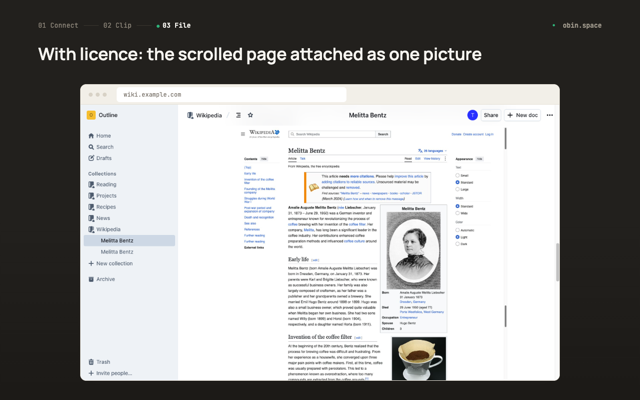Hide the Contents panel
Image resolution: width=640 pixels, height=400 pixels.
(x=264, y=159)
